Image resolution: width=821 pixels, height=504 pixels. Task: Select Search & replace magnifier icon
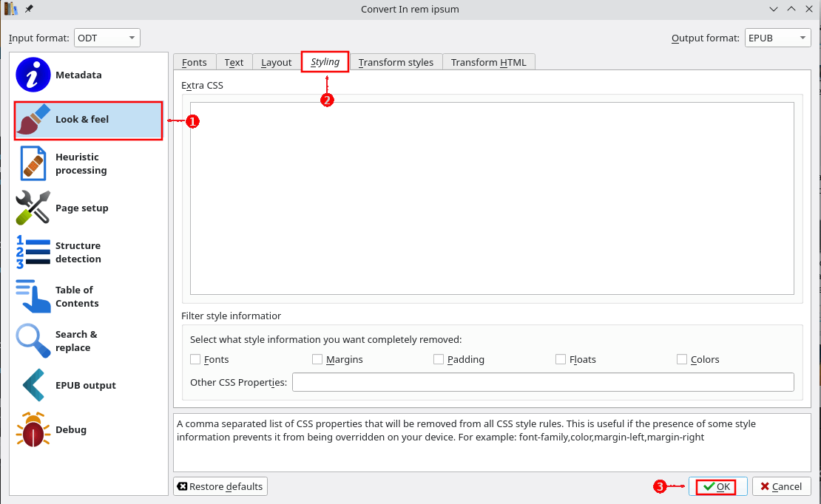click(33, 341)
